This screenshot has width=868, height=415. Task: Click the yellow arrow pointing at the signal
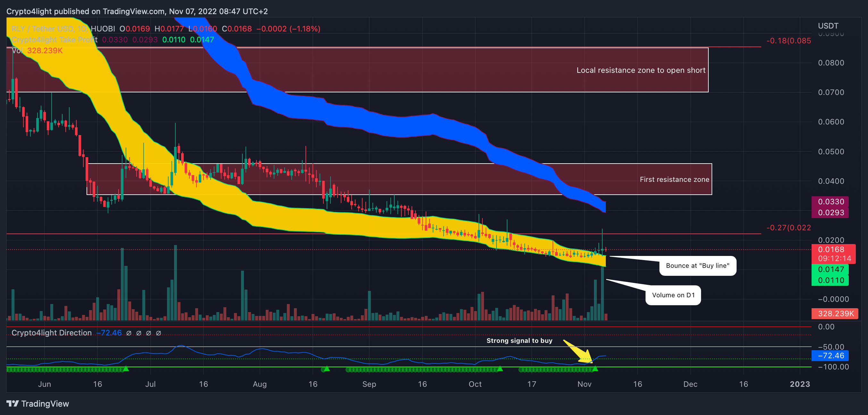(578, 351)
